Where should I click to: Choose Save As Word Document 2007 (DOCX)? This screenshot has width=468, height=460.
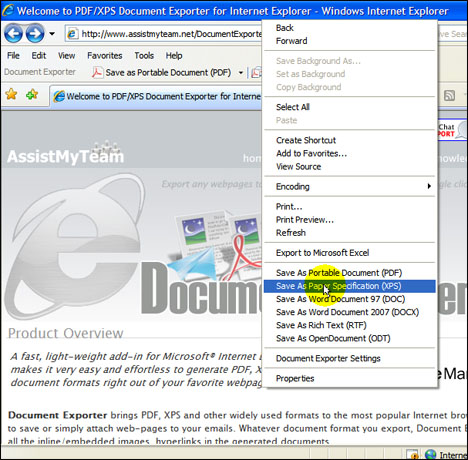tap(350, 312)
